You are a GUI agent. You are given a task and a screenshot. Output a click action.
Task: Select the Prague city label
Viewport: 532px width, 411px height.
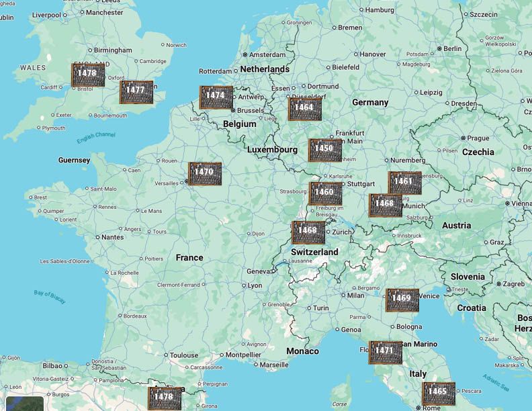click(x=478, y=138)
